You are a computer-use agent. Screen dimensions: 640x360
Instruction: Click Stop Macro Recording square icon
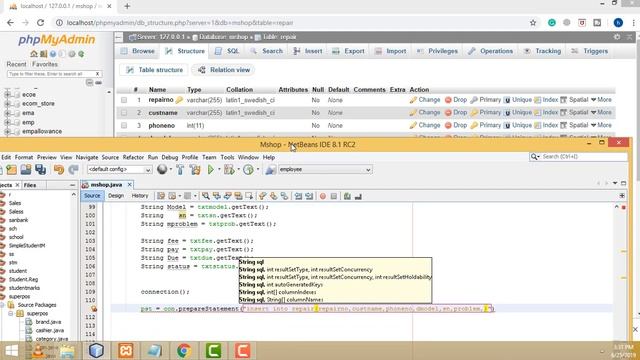(334, 196)
